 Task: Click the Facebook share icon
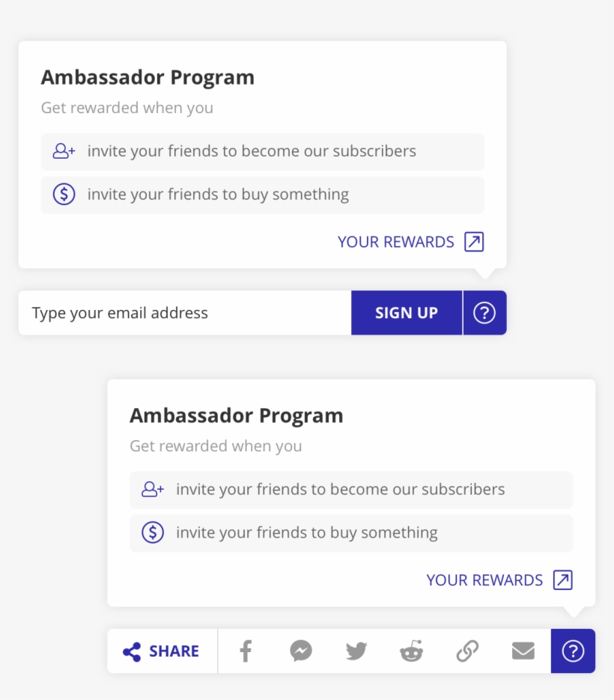[246, 651]
